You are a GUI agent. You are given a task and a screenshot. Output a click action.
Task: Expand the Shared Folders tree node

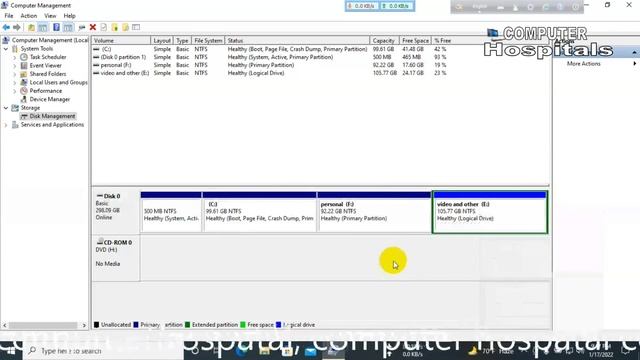(15, 74)
